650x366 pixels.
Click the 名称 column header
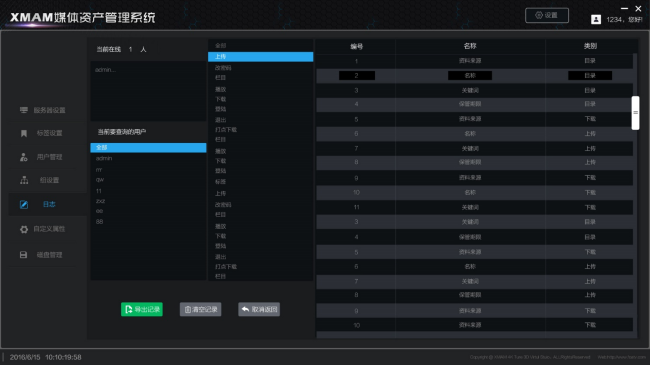coord(470,46)
